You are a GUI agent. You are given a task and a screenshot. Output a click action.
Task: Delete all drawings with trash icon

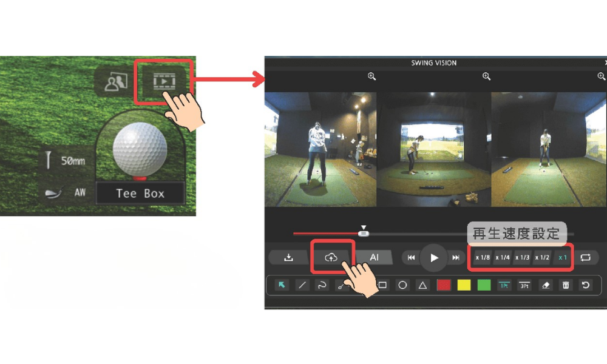pyautogui.click(x=566, y=286)
